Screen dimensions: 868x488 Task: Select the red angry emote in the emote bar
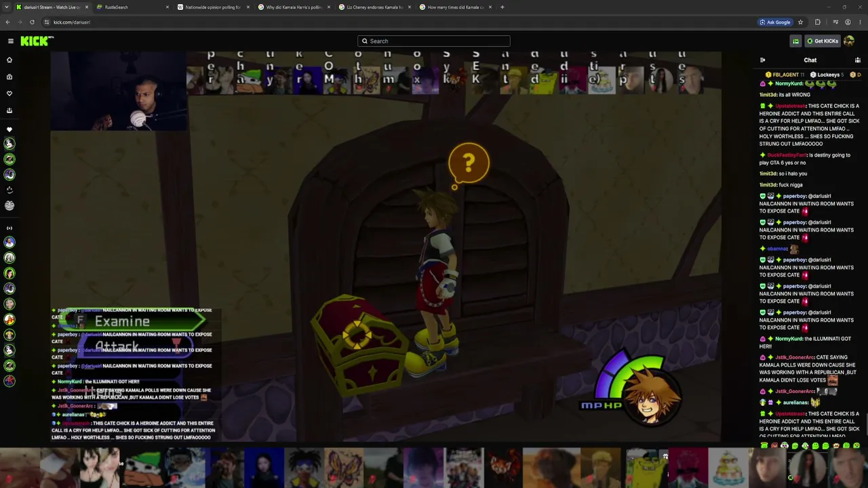774,446
